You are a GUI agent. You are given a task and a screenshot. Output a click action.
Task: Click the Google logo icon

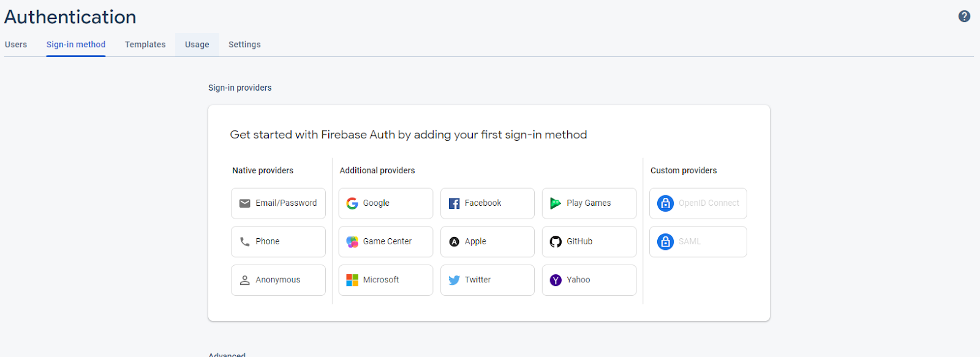(352, 203)
